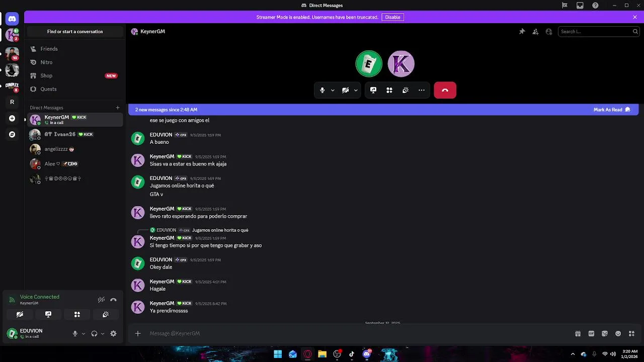Viewport: 644px width, 362px height.
Task: Share screen from voice panel
Action: (x=48, y=314)
